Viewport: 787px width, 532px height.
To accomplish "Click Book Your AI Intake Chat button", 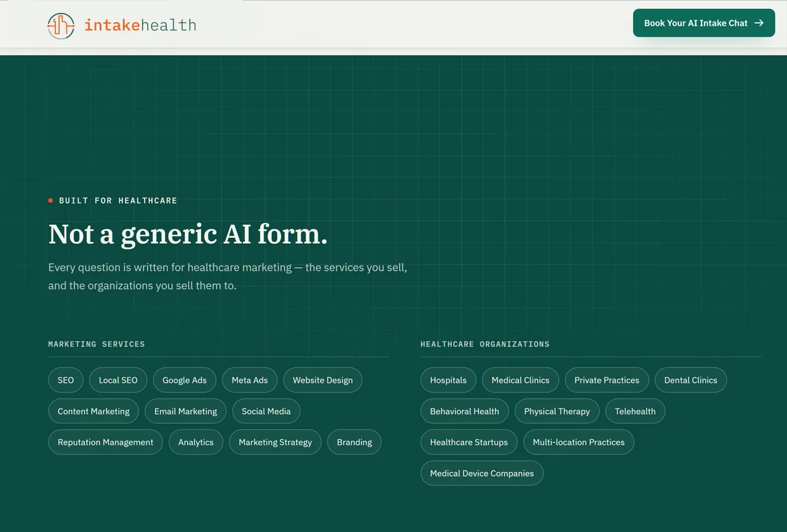I will pyautogui.click(x=704, y=23).
